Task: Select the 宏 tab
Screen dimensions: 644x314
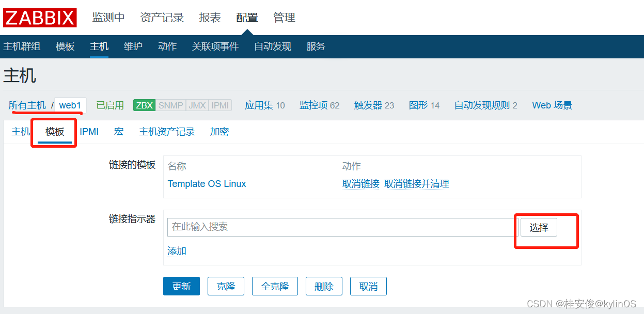Action: (119, 132)
